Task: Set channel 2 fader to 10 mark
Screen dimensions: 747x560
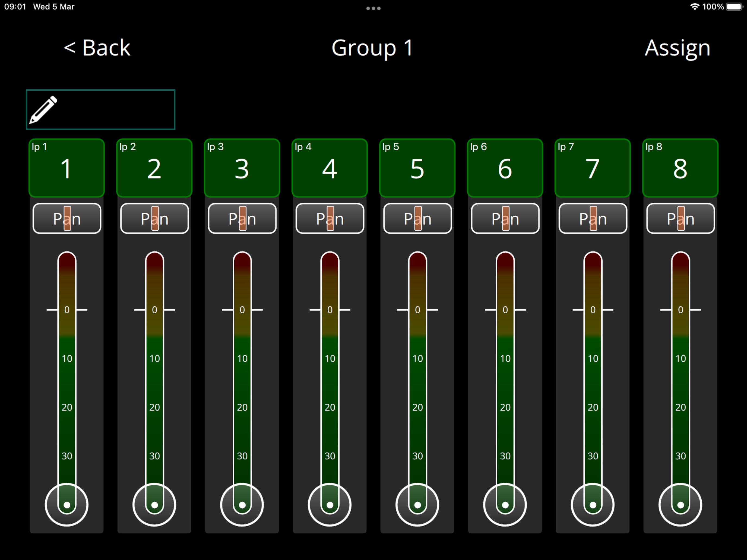Action: click(155, 358)
